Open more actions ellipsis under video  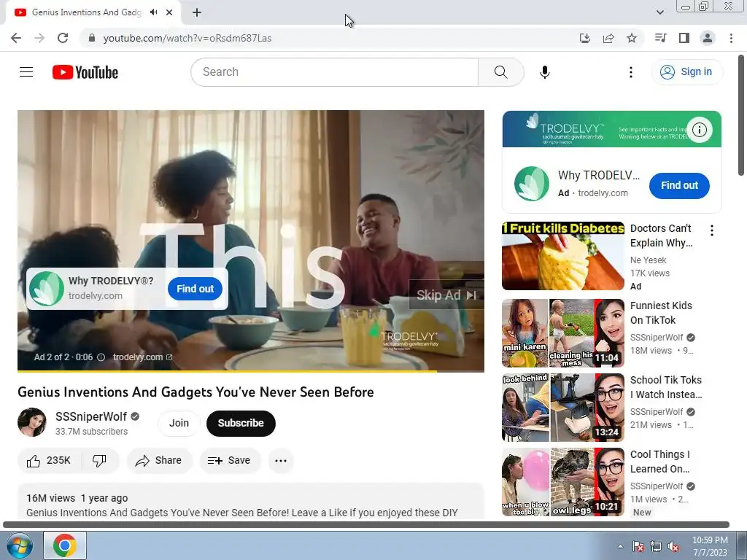281,461
